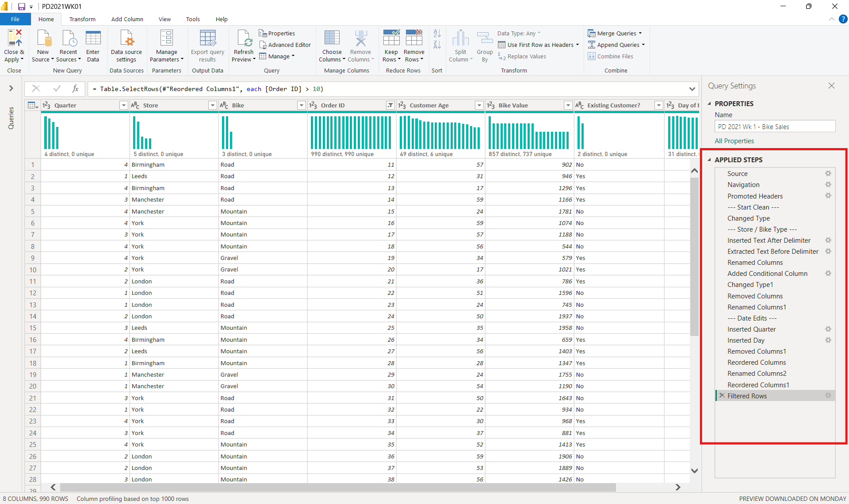
Task: Open the Data source settings
Action: coord(126,38)
